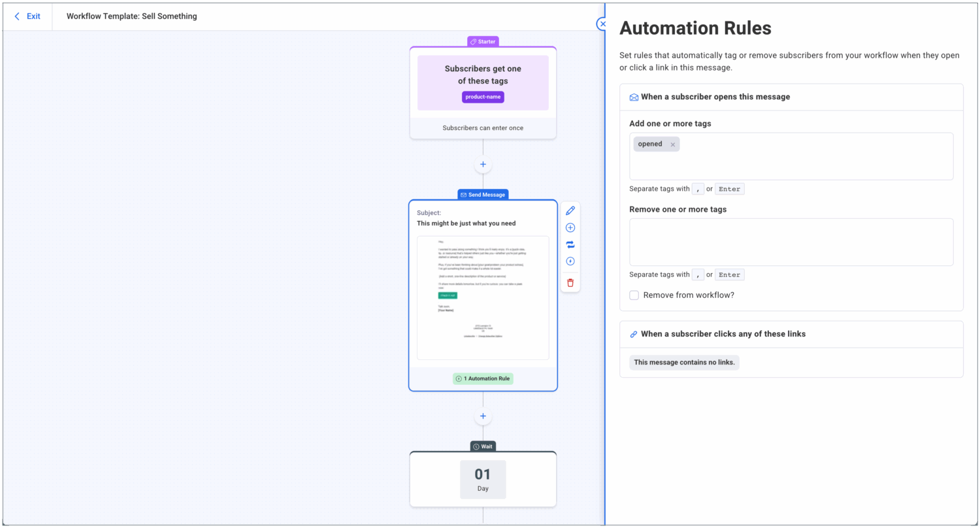The width and height of the screenshot is (980, 528).
Task: Add a step above the Wait block
Action: click(483, 416)
